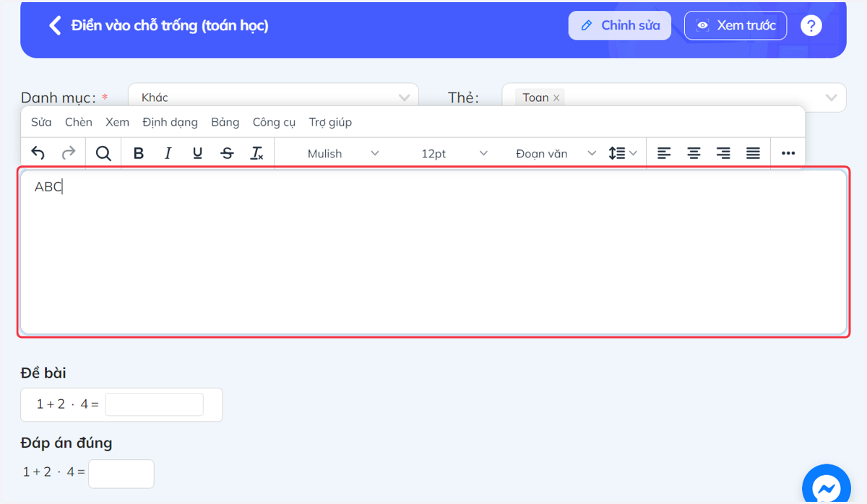Click the blank input in Đề bài
867x504 pixels.
click(x=154, y=404)
